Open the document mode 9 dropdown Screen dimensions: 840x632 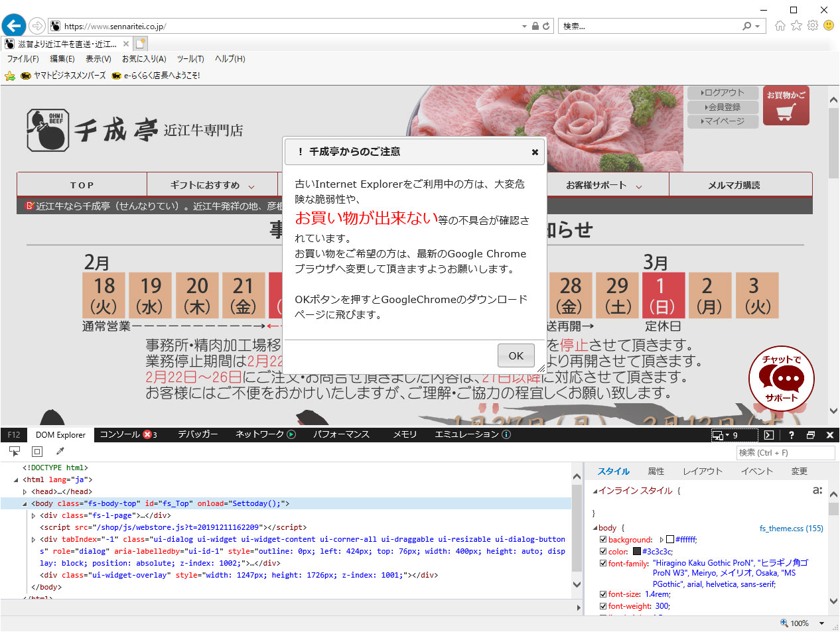coord(734,435)
